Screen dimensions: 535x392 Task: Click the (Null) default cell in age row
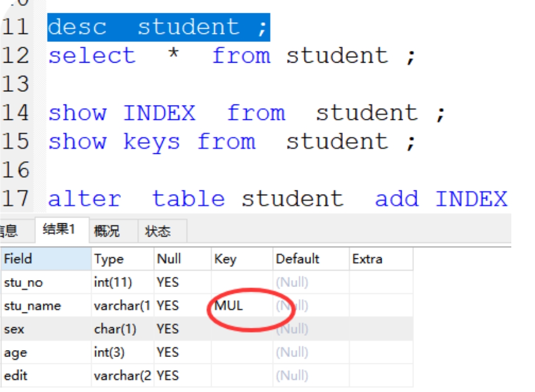311,353
